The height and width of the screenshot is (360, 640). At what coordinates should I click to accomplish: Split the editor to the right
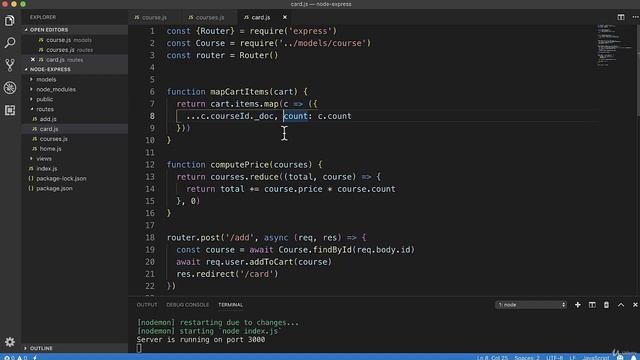tap(621, 17)
